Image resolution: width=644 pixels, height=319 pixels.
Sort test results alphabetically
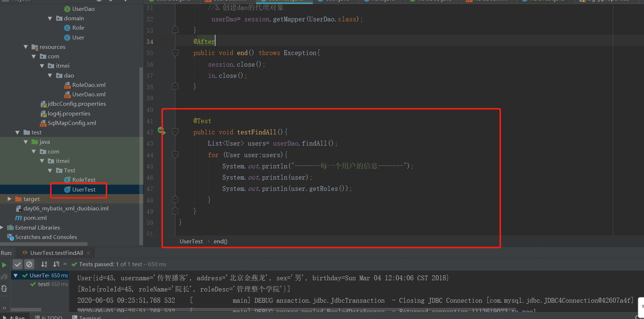pyautogui.click(x=44, y=264)
